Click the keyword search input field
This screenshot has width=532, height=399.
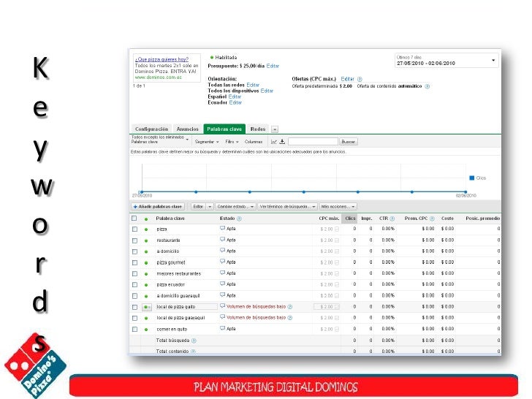pyautogui.click(x=313, y=142)
